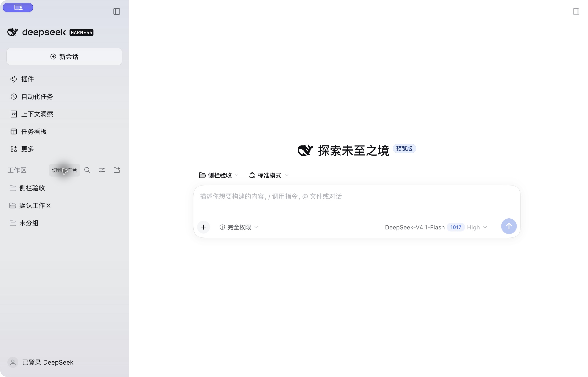The height and width of the screenshot is (377, 588).
Task: Open the 更多 menu item
Action: tap(64, 149)
